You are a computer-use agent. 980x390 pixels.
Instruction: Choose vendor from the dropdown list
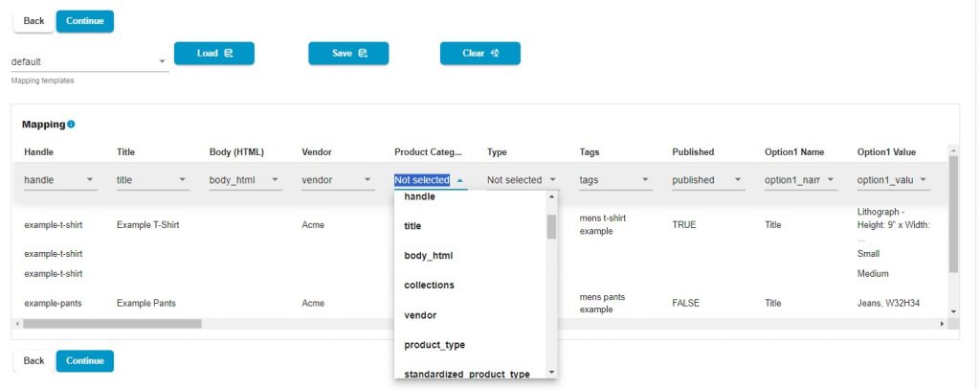(x=470, y=315)
